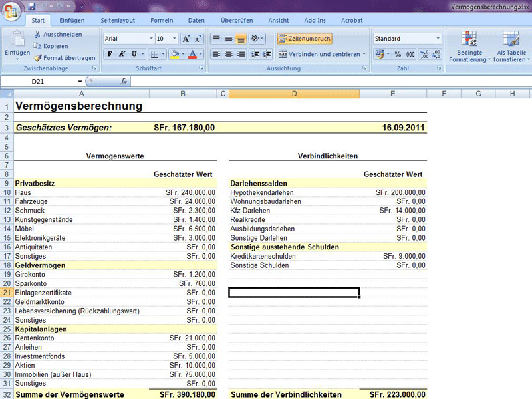Screen dimensions: 532x399
Task: Expand the font size 10 dropdown
Action: (174, 39)
